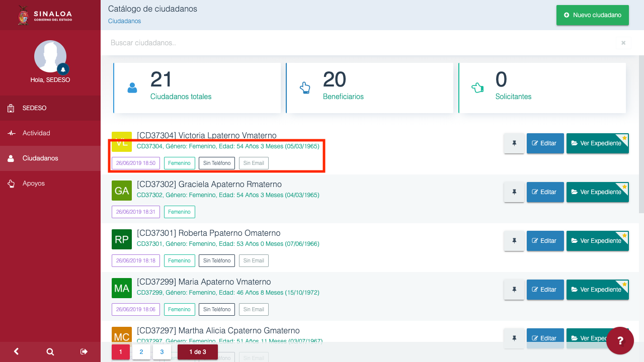Viewport: 644px width, 362px height.
Task: Clear the search box with the X
Action: coord(623,43)
